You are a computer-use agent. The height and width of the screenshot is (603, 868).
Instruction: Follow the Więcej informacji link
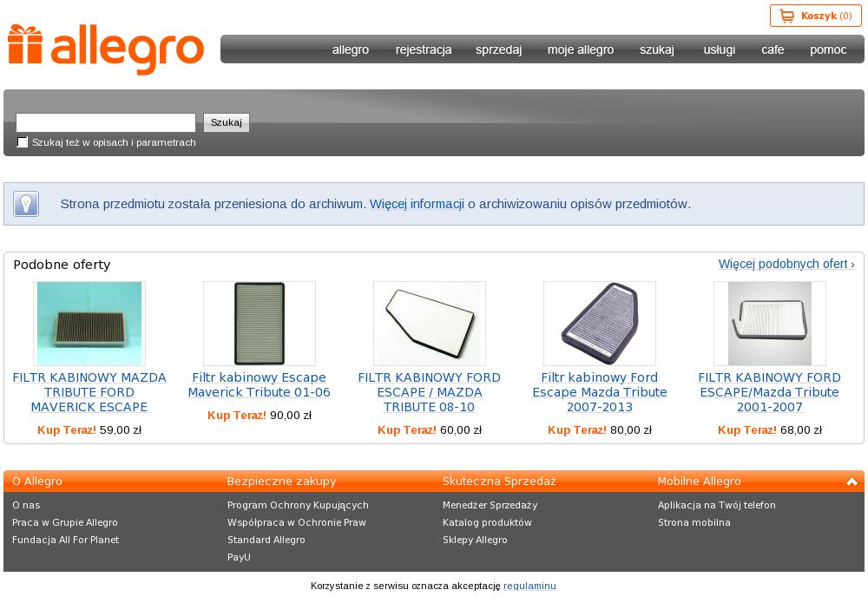(417, 204)
